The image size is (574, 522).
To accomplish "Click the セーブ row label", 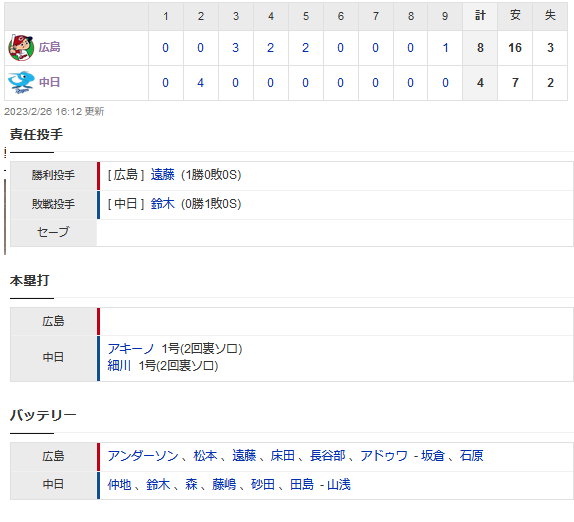I will tap(53, 232).
